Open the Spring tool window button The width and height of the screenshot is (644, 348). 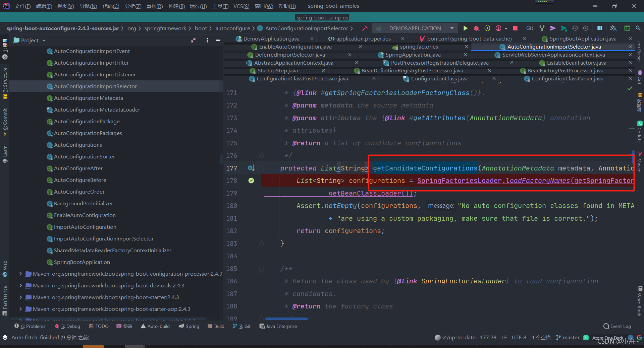[189, 326]
